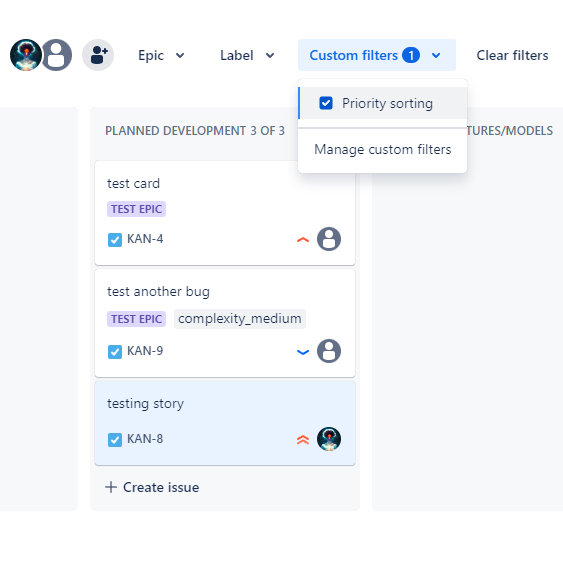This screenshot has width=563, height=566.
Task: Filter by the colorful avatar user
Action: (x=26, y=55)
